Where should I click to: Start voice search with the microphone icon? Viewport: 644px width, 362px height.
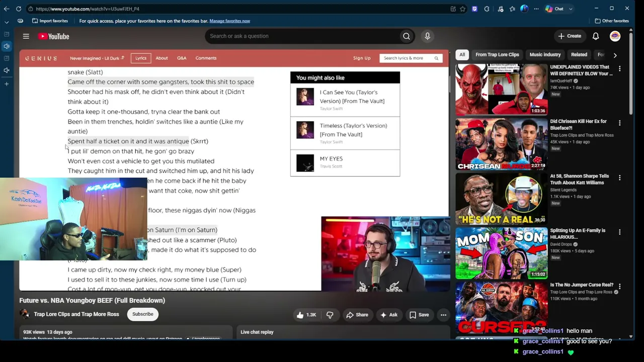pyautogui.click(x=427, y=36)
